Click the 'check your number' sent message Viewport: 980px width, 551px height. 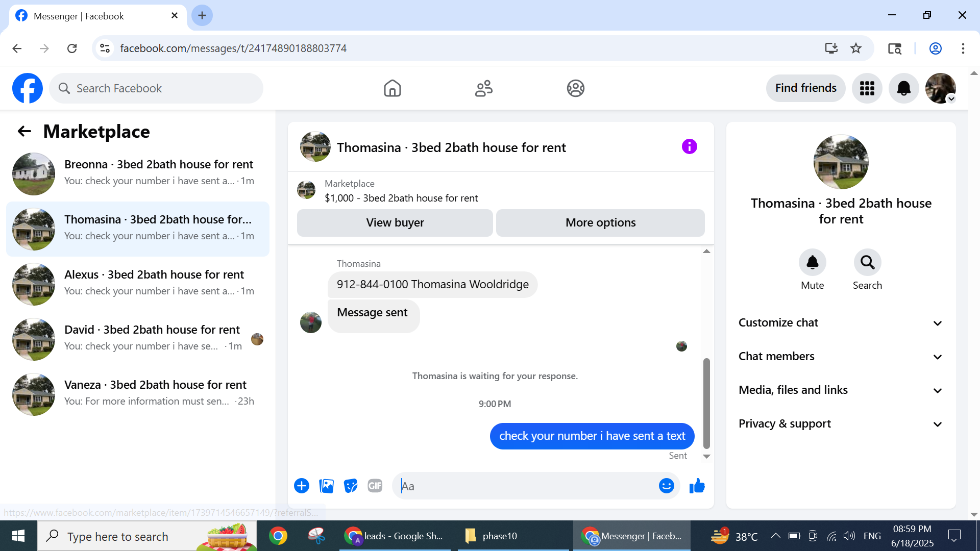click(592, 436)
